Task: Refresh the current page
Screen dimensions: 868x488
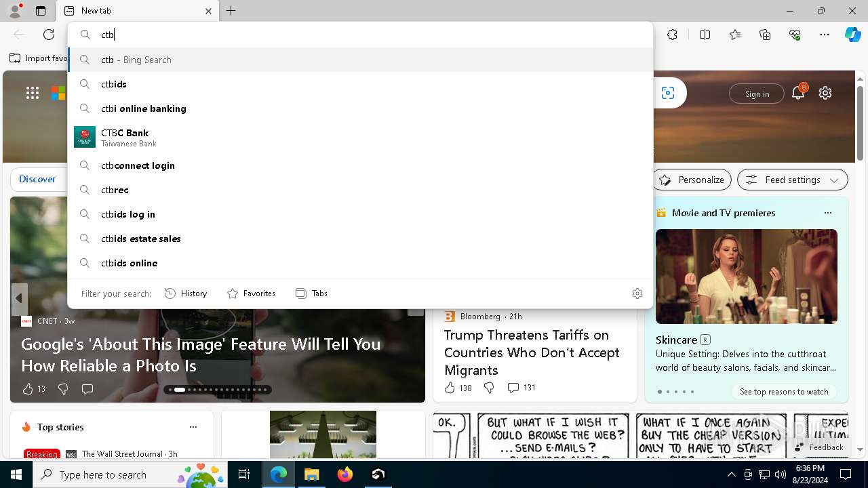Action: (49, 35)
